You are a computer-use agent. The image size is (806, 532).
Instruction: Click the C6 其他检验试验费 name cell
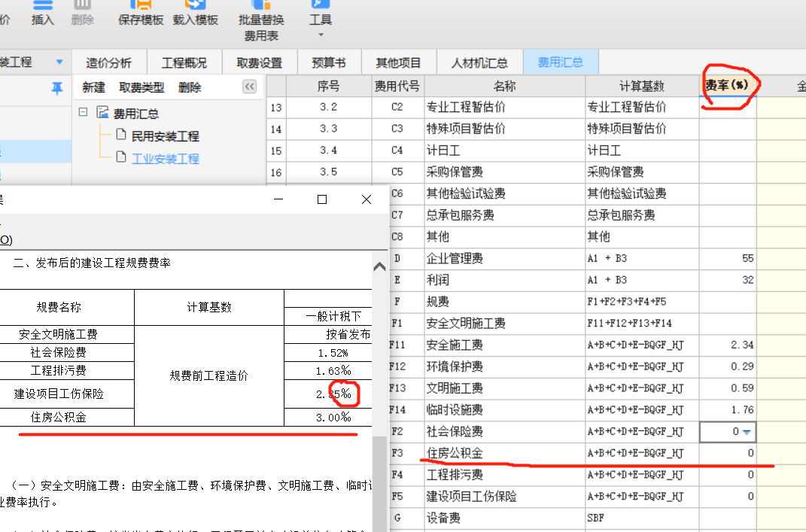[504, 194]
